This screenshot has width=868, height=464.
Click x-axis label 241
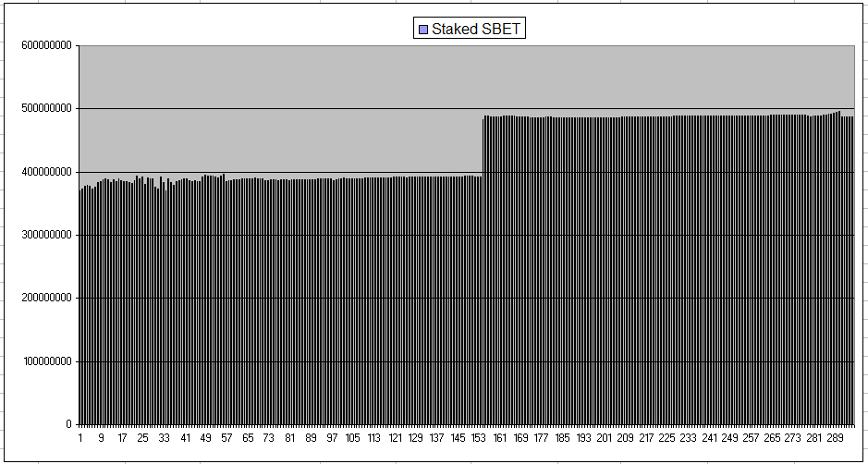pyautogui.click(x=709, y=438)
